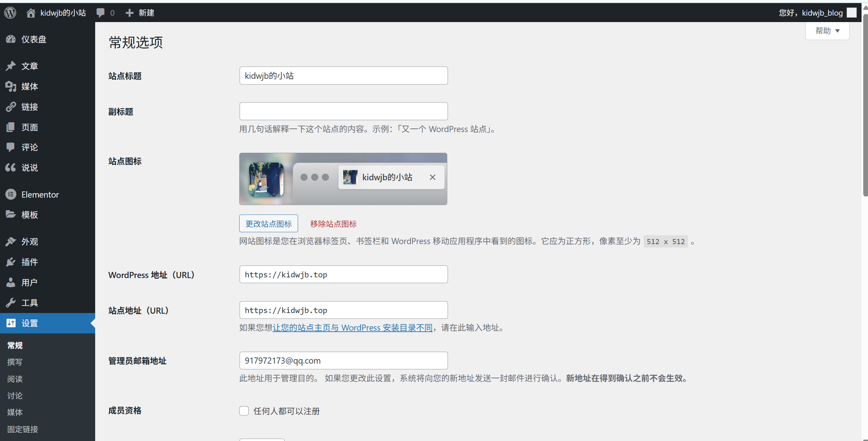Open the WordPress 安装目录不同 link
The width and height of the screenshot is (868, 441).
pos(352,328)
